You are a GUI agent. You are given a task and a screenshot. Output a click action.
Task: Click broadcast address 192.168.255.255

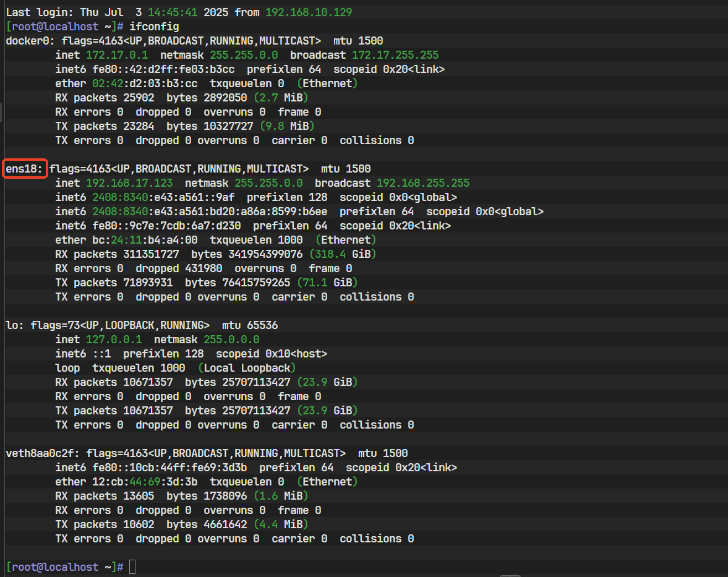pos(423,183)
